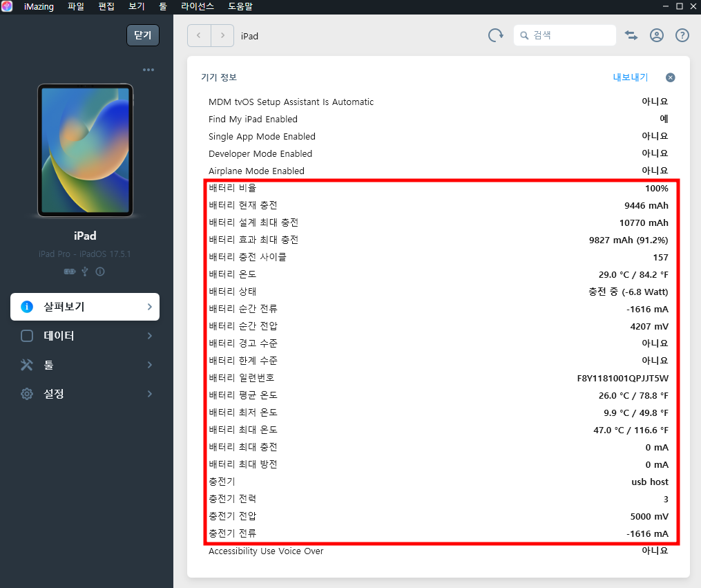Click the iPad breadcrumb title
This screenshot has width=701, height=588.
pos(249,36)
